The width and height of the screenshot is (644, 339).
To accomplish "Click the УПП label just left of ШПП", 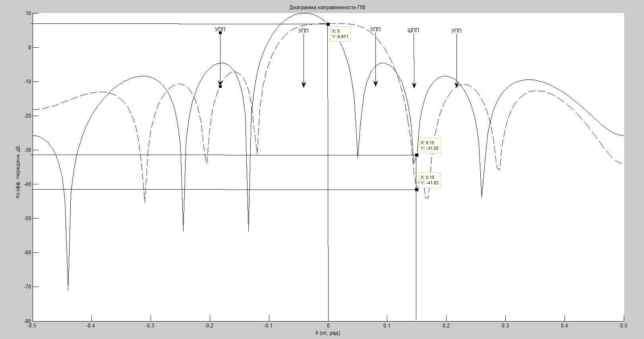I will point(375,29).
